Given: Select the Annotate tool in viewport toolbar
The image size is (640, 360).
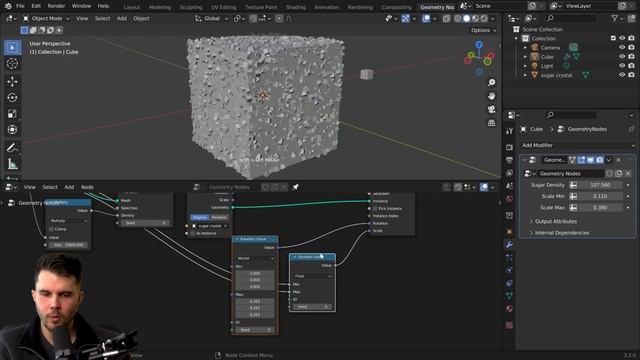Looking at the screenshot, I should pos(12,148).
